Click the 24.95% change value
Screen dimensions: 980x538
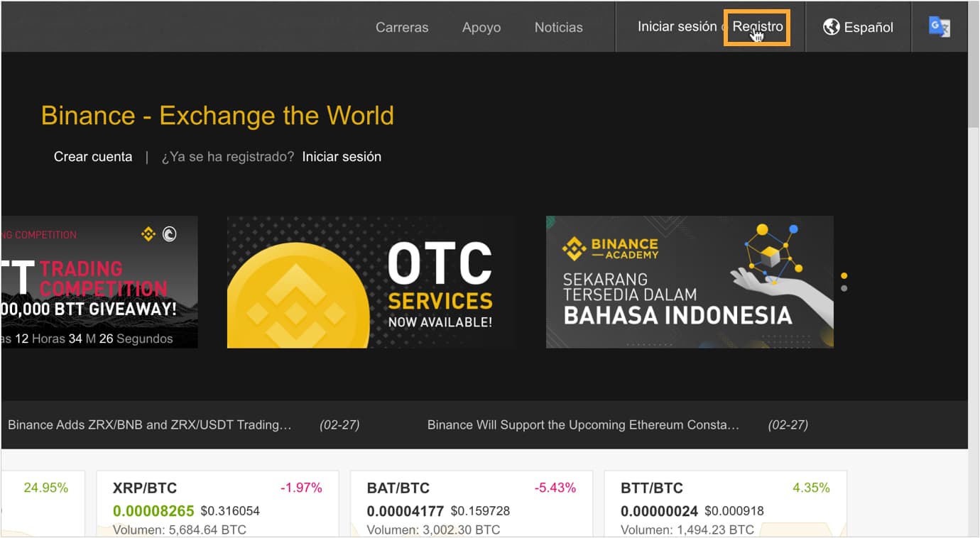[x=45, y=488]
